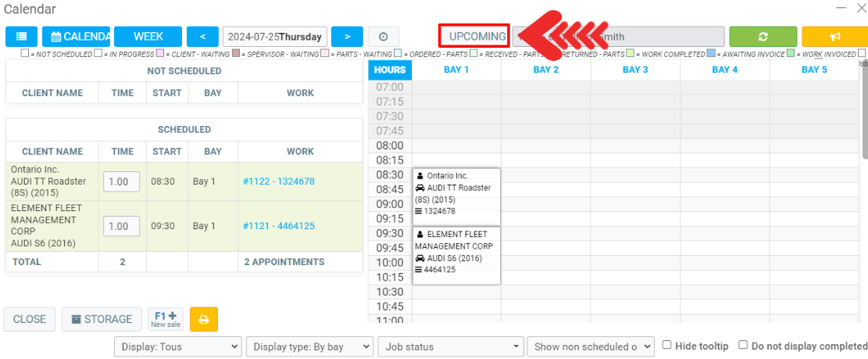The height and width of the screenshot is (359, 868).
Task: Click the 2024-07-25 date field
Action: (274, 37)
